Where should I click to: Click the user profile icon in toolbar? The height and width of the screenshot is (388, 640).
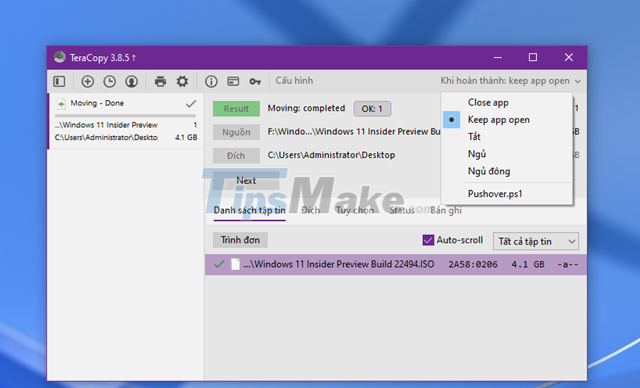click(131, 82)
